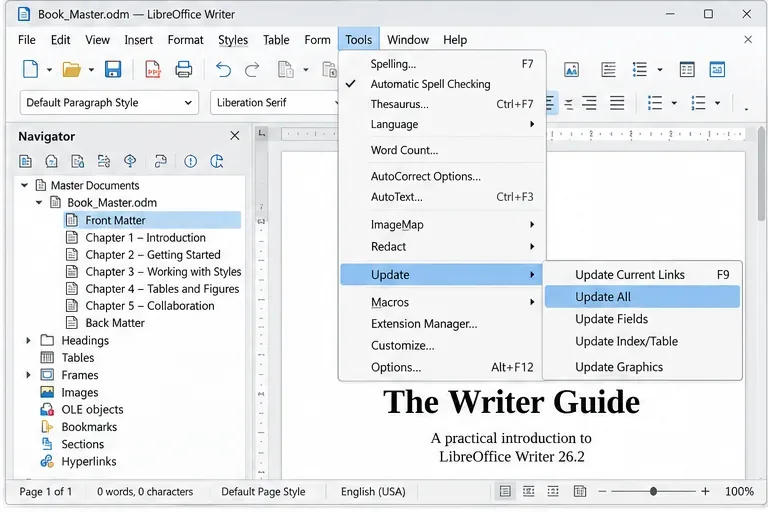Click the Images category icon in Navigator
This screenshot has width=768, height=512.
tap(47, 392)
